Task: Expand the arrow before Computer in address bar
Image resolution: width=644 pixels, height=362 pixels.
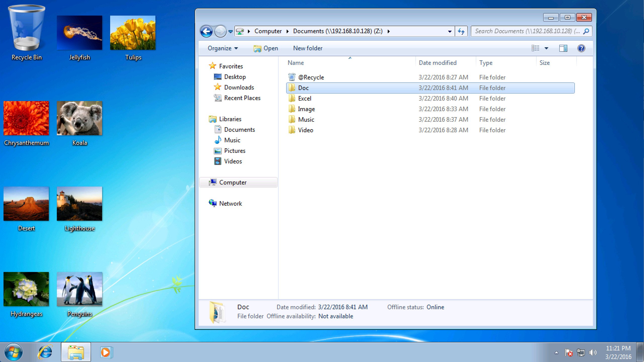Action: tap(249, 31)
